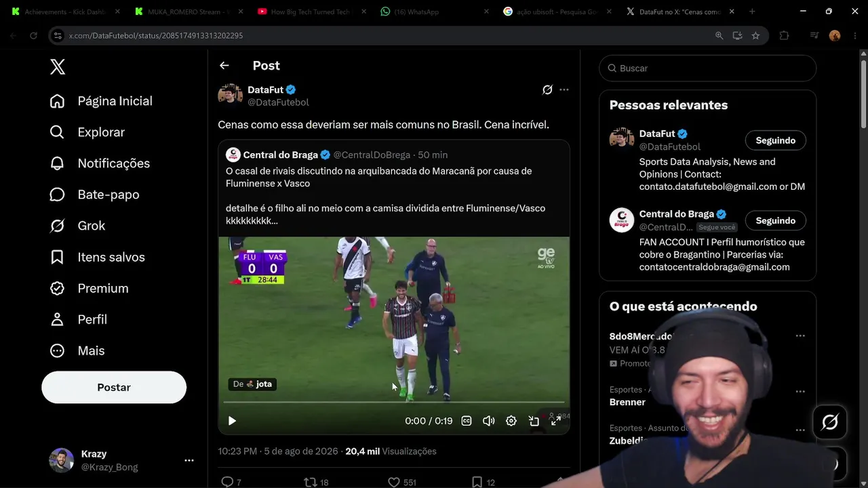This screenshot has width=868, height=488.
Task: Open the Explorar page
Action: point(87,132)
